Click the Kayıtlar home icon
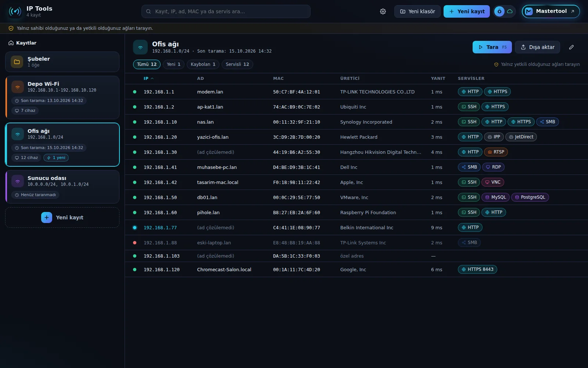Viewport: 588px width, 368px height. pyautogui.click(x=11, y=43)
